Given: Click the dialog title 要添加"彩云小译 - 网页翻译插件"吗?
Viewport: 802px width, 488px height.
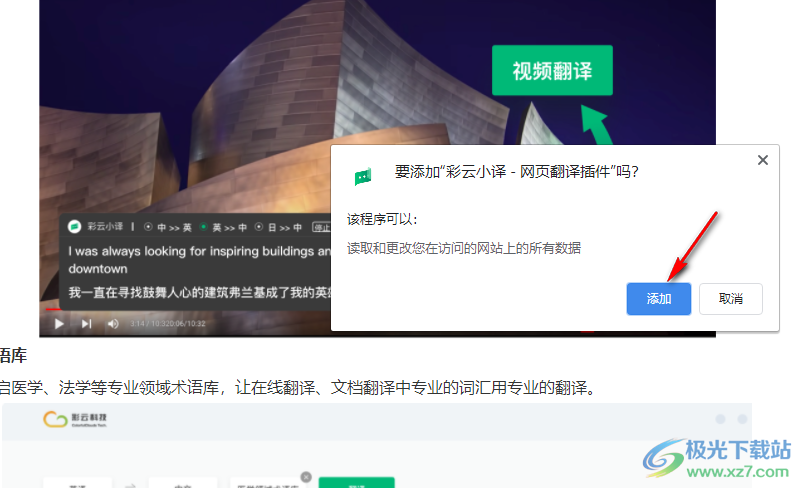Looking at the screenshot, I should (x=517, y=171).
